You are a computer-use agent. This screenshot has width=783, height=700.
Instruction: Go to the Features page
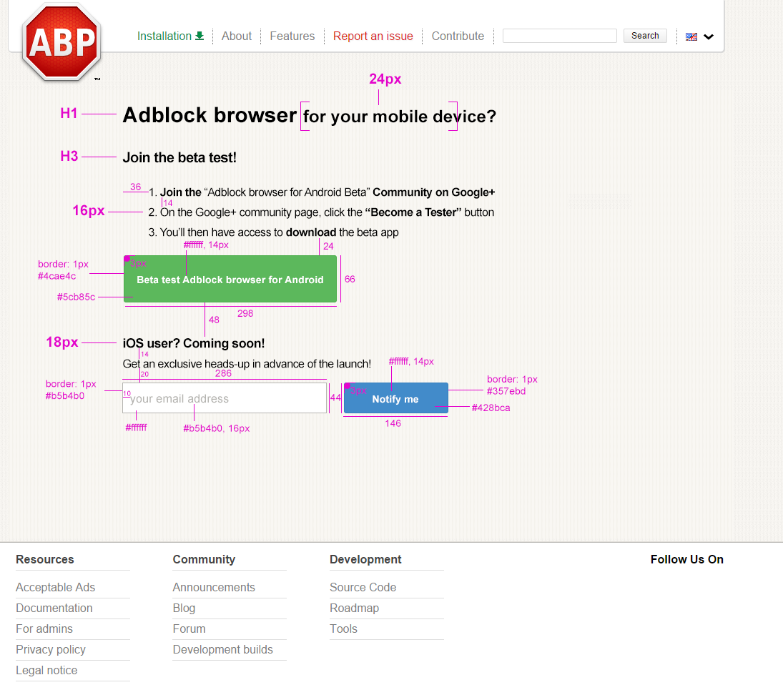292,36
